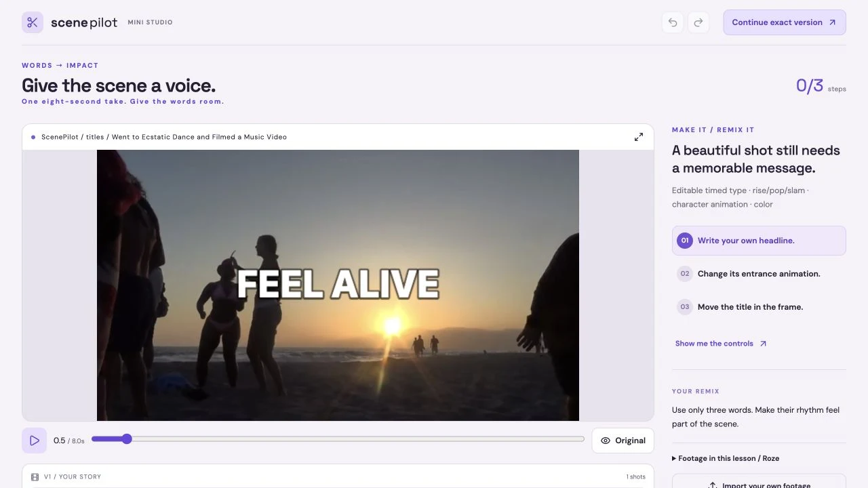Select step 02 Change its entrance animation
Viewport: 868px width, 488px height.
(759, 274)
